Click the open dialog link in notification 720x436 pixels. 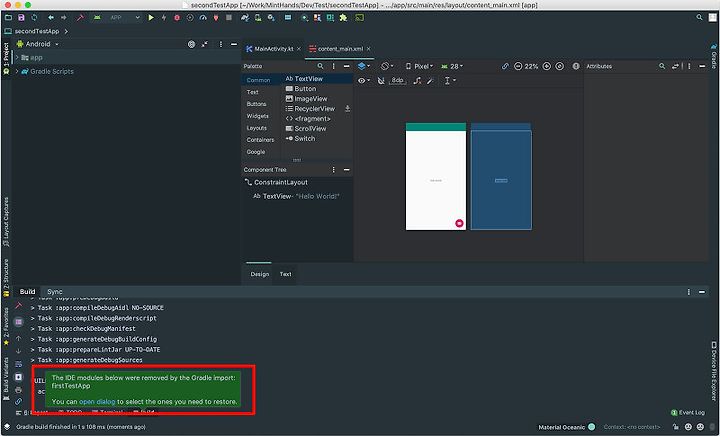(x=97, y=402)
